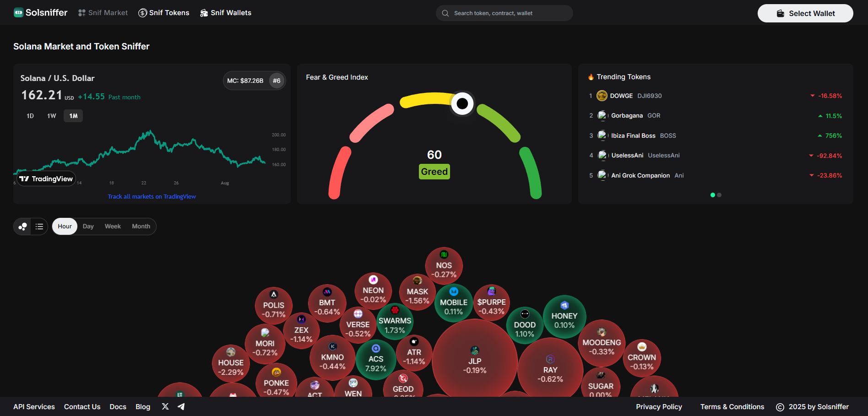Go to second trending tokens page dot

tap(719, 195)
